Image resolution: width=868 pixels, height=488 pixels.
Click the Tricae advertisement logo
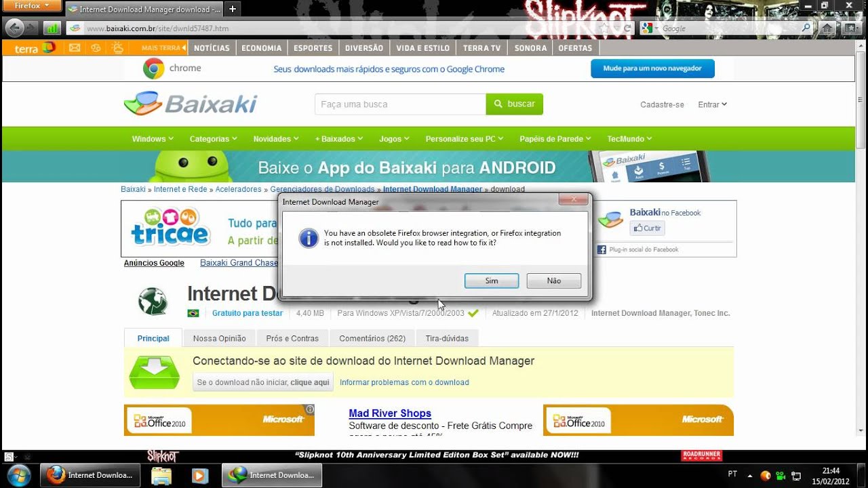[171, 226]
